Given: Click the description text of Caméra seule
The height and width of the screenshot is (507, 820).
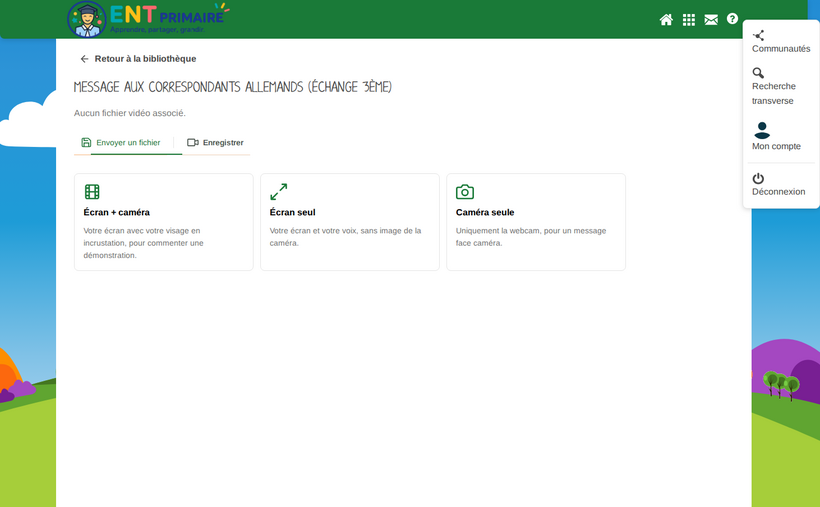Looking at the screenshot, I should point(531,237).
